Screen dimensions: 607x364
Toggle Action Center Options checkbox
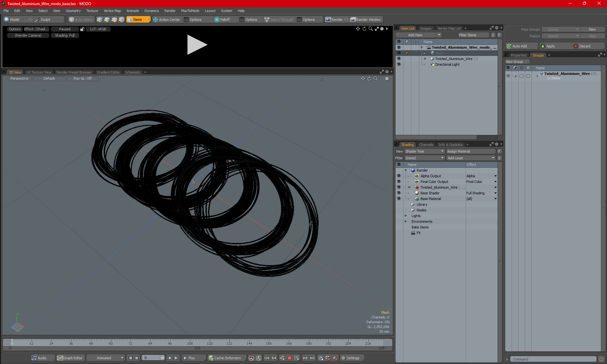click(x=187, y=20)
